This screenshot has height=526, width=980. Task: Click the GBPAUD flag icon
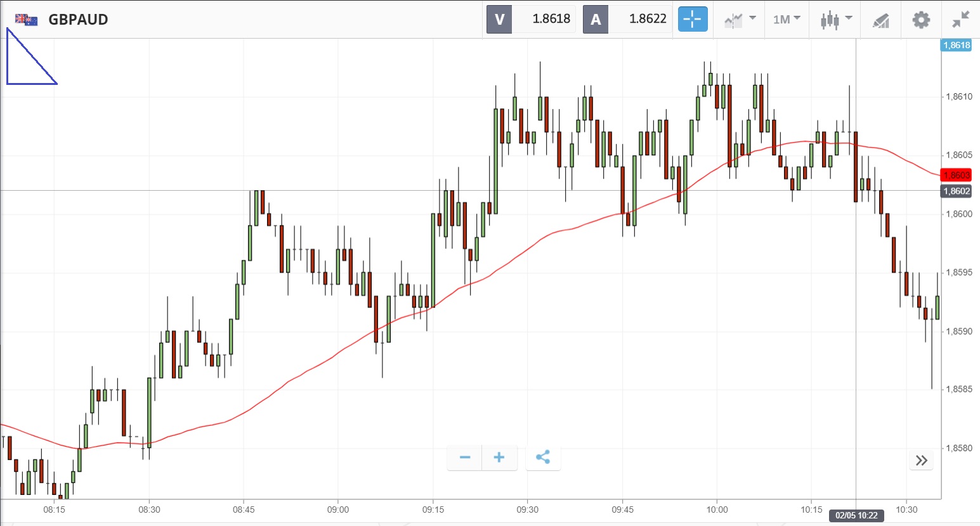[26, 20]
